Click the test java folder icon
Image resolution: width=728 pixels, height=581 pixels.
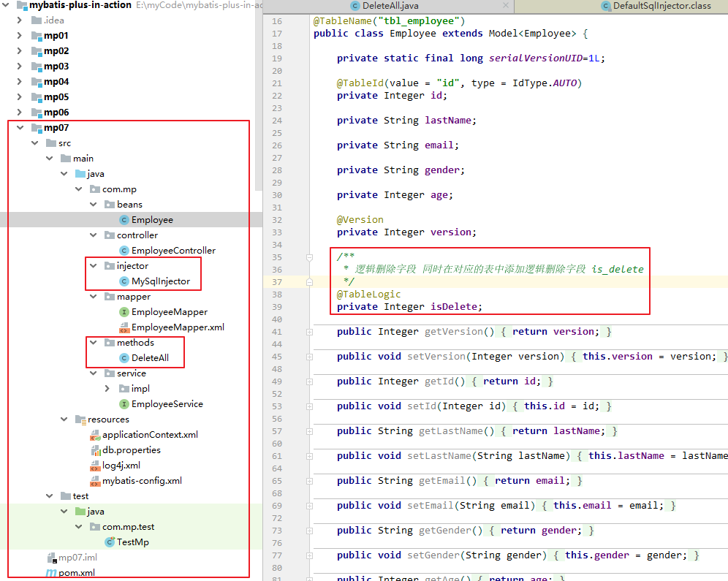[x=81, y=512]
